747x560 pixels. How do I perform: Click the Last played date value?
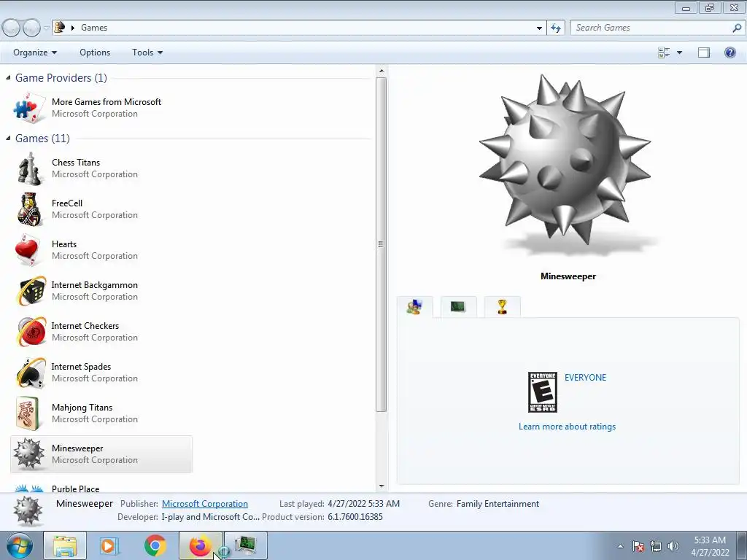tap(363, 503)
